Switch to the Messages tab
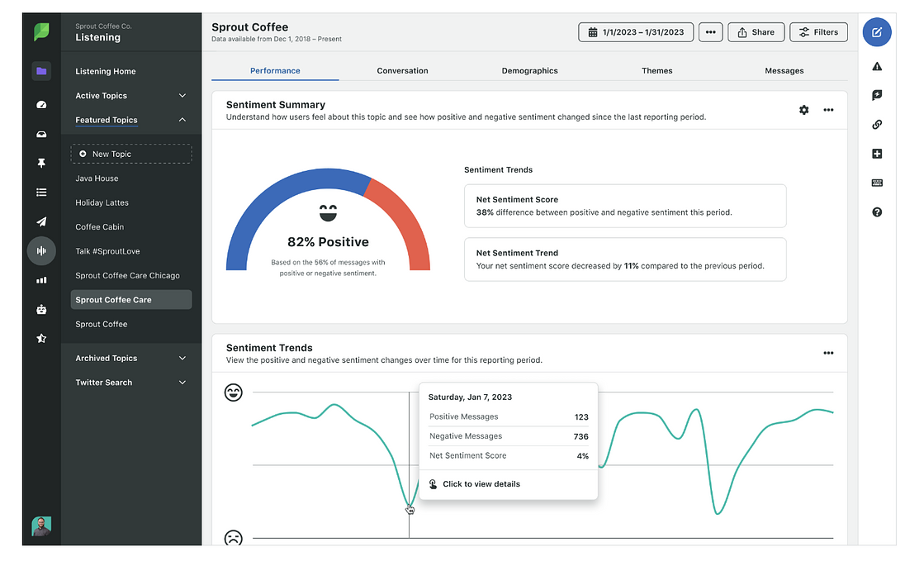This screenshot has width=924, height=571. click(x=784, y=71)
